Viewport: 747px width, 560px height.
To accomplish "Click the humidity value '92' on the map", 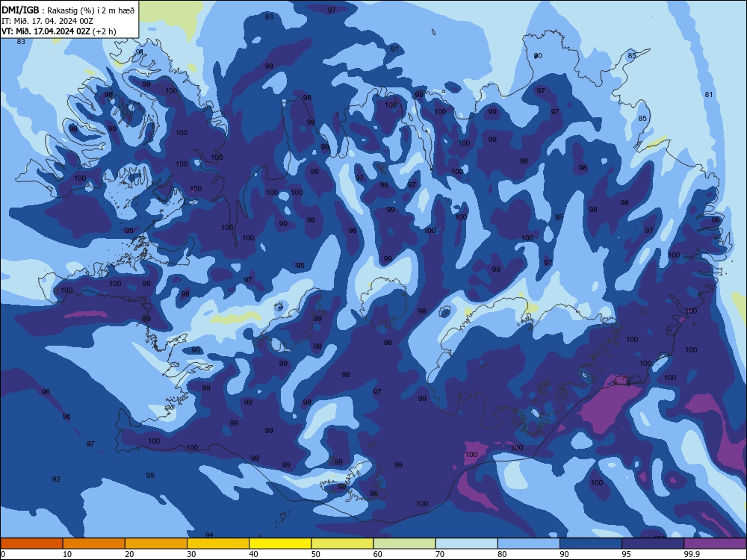I will pos(56,479).
